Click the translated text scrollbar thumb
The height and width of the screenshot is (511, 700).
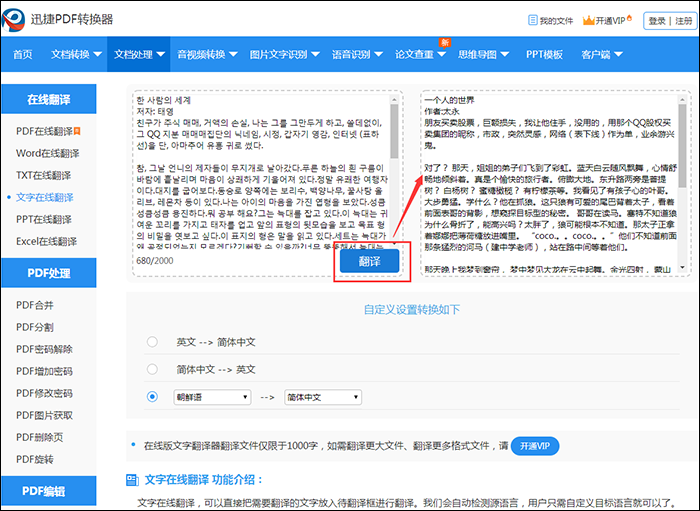(682, 145)
